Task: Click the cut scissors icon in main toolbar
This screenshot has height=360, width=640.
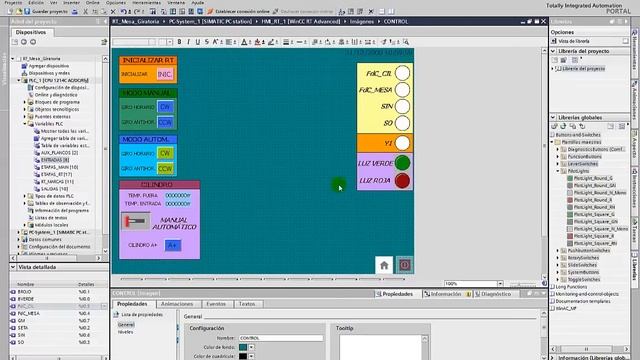Action: click(x=85, y=11)
